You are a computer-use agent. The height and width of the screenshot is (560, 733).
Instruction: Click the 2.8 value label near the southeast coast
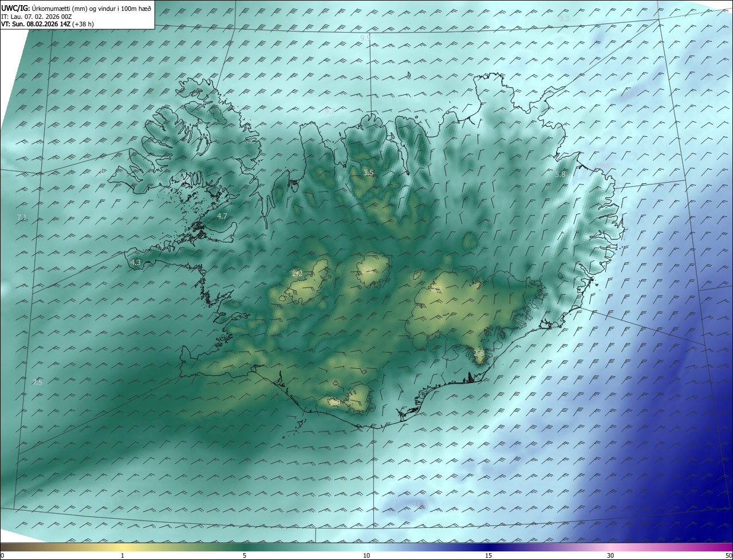tap(479, 354)
